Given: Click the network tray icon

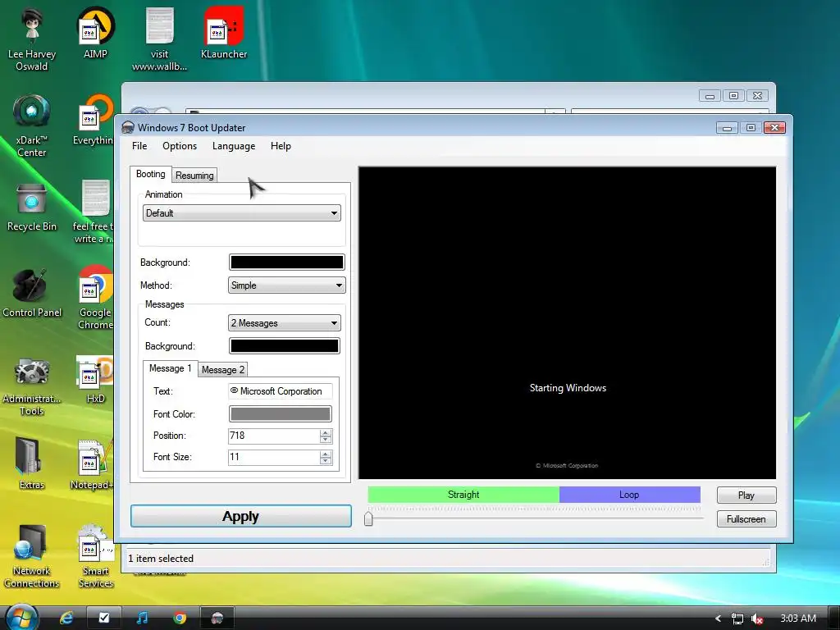Looking at the screenshot, I should 737,619.
